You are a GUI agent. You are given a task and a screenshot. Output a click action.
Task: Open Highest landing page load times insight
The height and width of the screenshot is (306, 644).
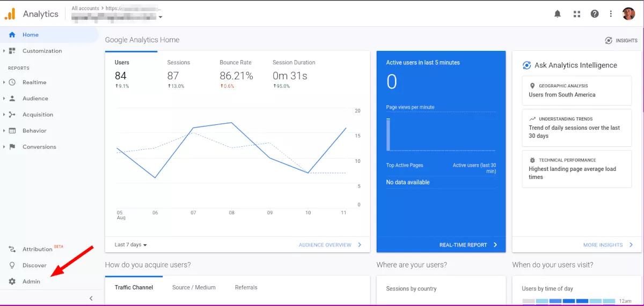pyautogui.click(x=577, y=169)
